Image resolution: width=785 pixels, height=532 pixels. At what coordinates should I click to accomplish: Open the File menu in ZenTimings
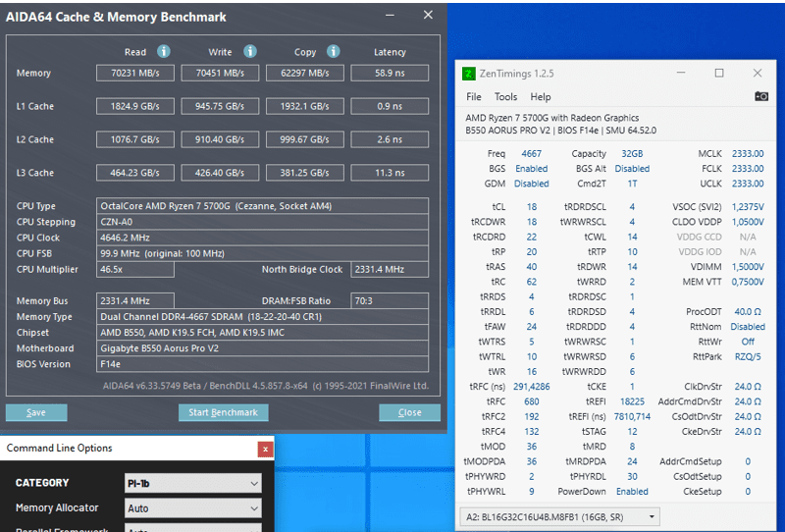pos(474,96)
